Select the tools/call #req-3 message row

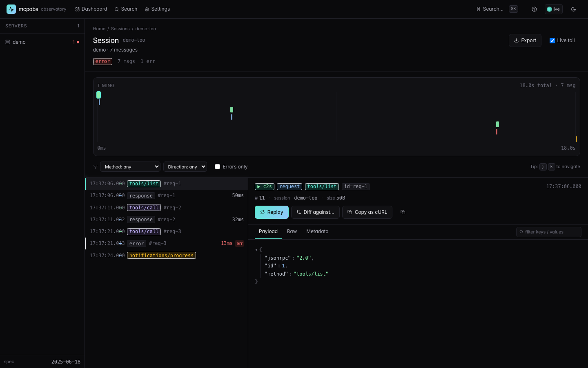pos(167,231)
